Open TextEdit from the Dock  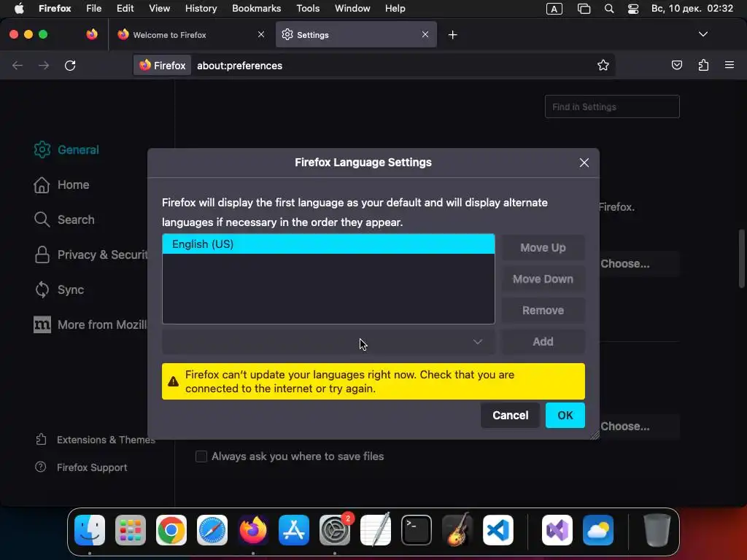pos(376,530)
